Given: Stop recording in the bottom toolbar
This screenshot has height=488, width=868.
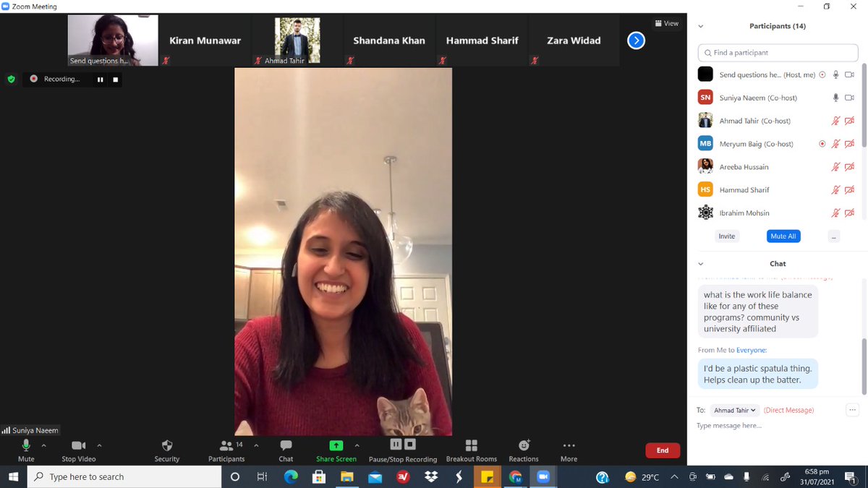Looking at the screenshot, I should (x=410, y=444).
